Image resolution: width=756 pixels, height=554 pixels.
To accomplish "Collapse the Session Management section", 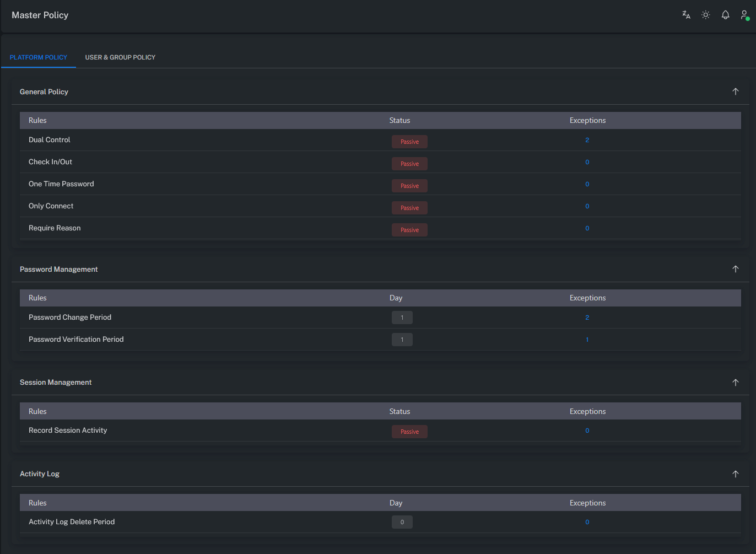I will tap(736, 382).
